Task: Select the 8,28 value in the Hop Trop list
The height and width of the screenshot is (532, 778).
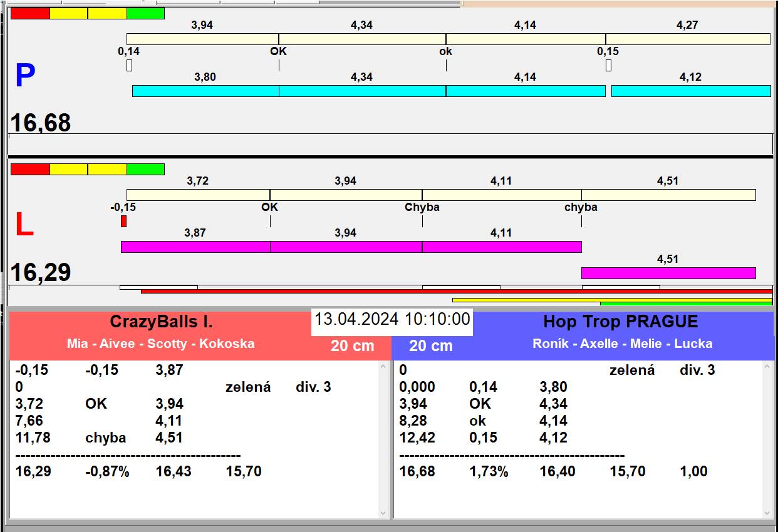Action: [x=413, y=421]
